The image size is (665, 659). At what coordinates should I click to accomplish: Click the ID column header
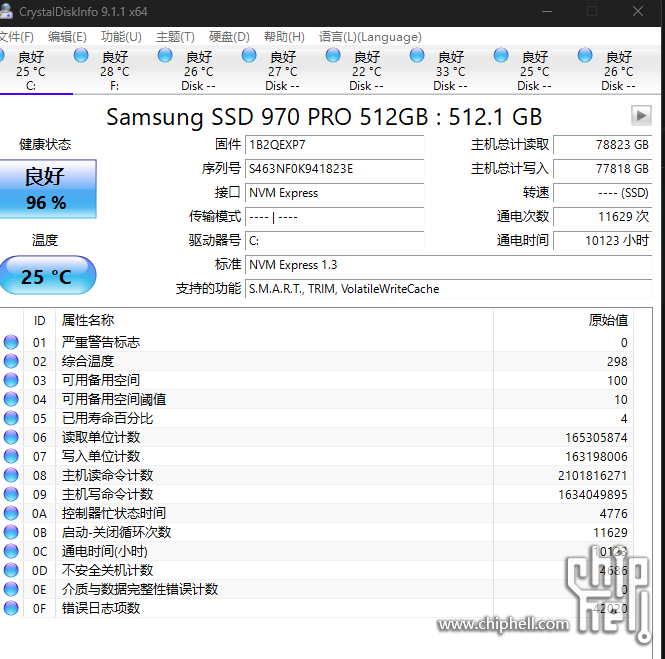(39, 321)
